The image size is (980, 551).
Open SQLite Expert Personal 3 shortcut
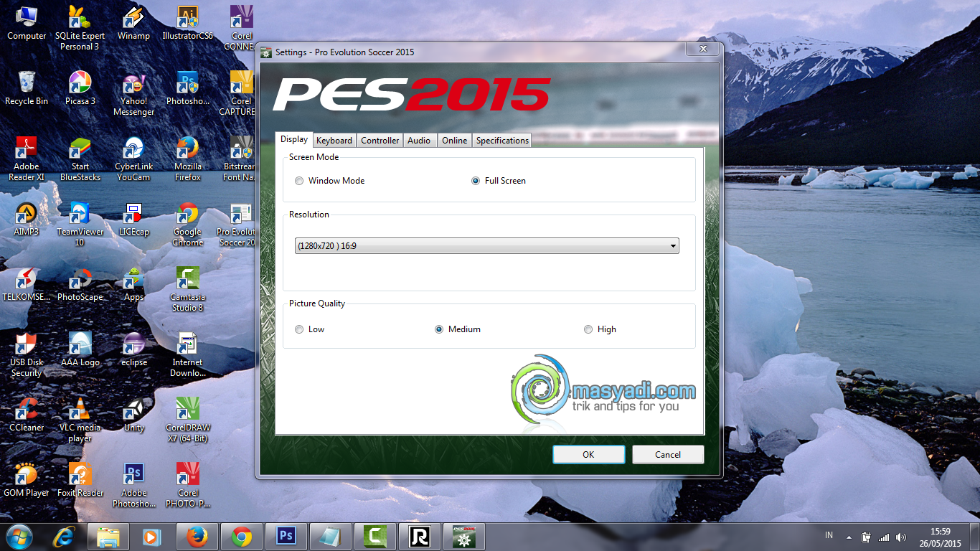click(80, 28)
